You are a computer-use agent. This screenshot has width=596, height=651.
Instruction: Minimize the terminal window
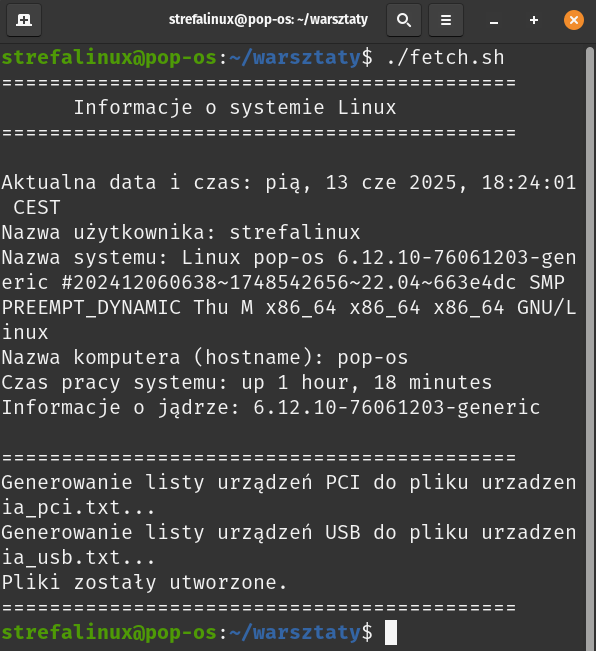click(493, 20)
